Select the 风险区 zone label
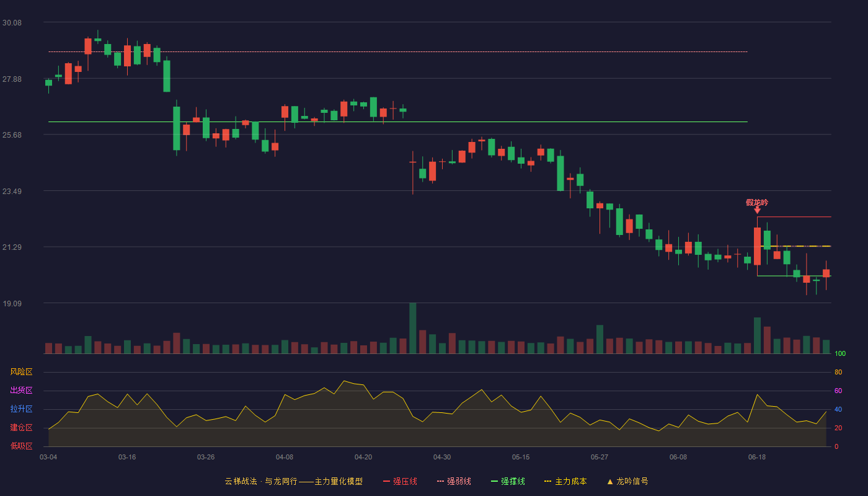Image resolution: width=868 pixels, height=496 pixels. tap(21, 372)
